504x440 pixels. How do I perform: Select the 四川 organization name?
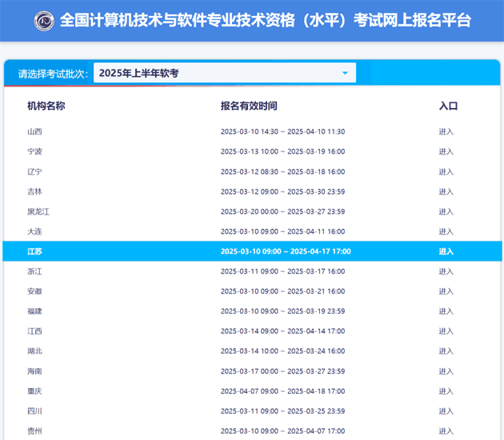(x=34, y=411)
